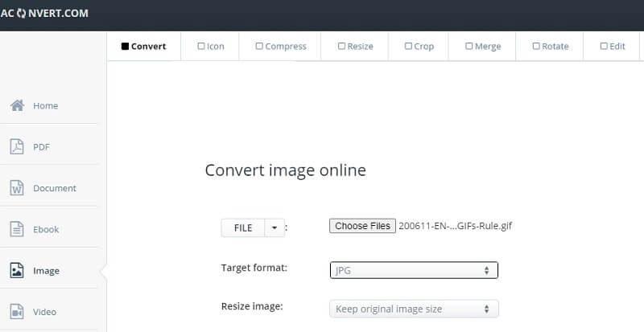Open the Rotate tab
644x332 pixels.
pyautogui.click(x=550, y=47)
